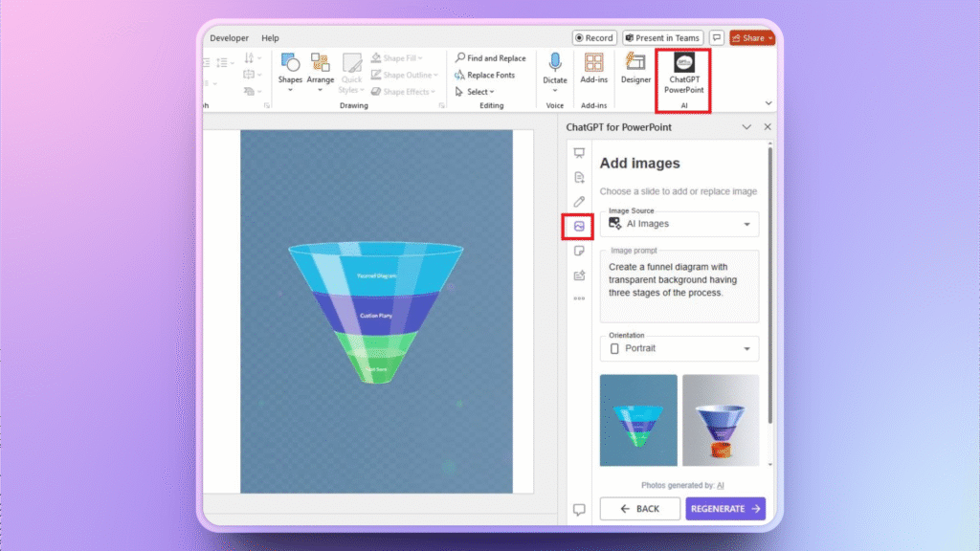Click the feedback chat icon at sidebar bottom

578,509
